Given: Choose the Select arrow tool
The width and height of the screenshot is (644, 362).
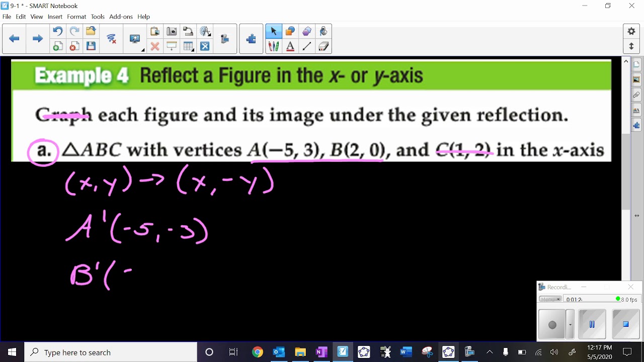Looking at the screenshot, I should click(x=274, y=31).
